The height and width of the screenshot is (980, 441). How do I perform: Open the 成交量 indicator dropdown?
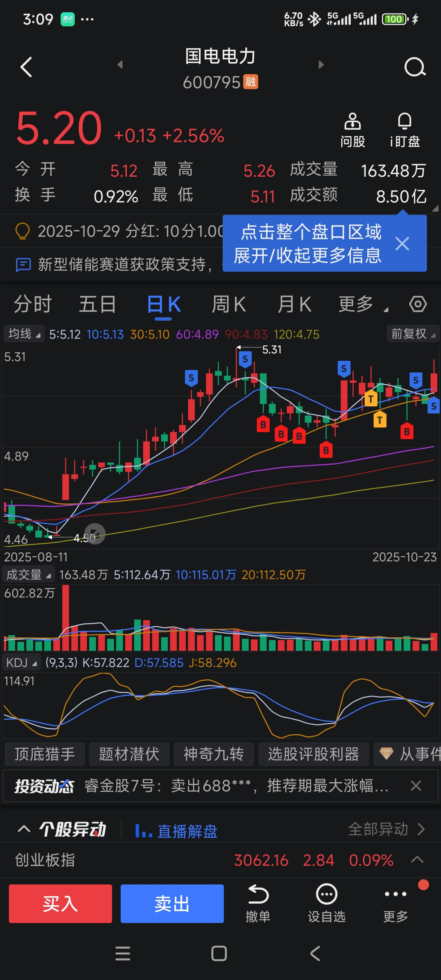[x=28, y=575]
